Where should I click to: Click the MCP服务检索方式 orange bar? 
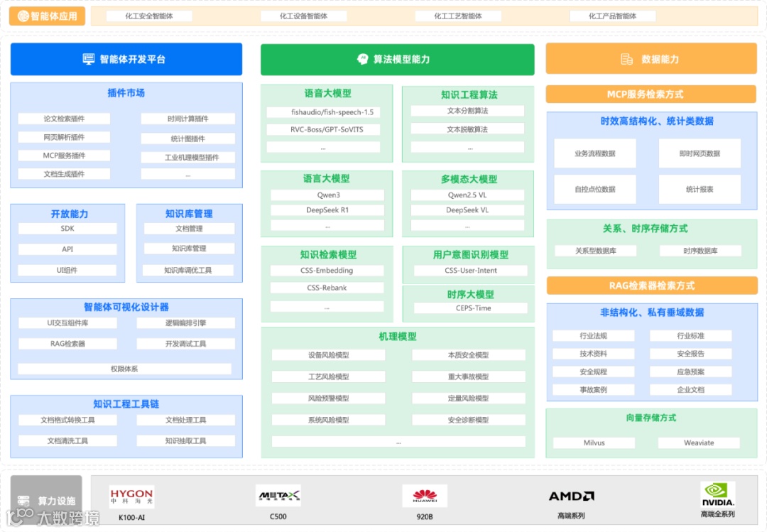[x=651, y=94]
